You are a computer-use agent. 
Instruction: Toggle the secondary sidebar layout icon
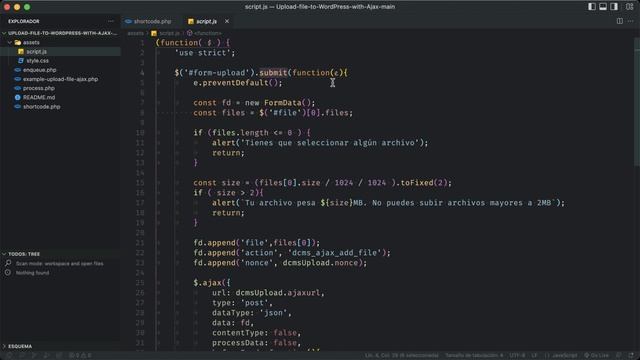pyautogui.click(x=614, y=7)
